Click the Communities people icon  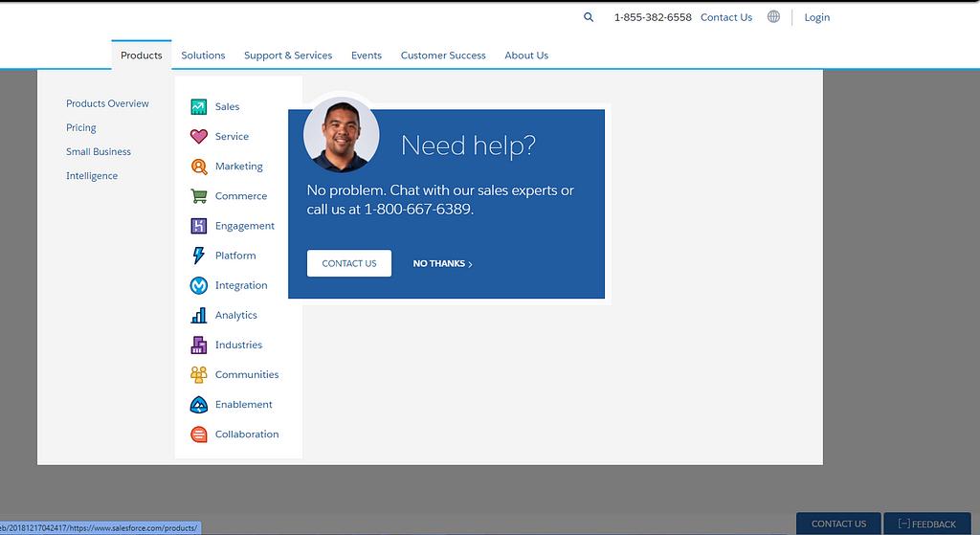click(x=198, y=374)
